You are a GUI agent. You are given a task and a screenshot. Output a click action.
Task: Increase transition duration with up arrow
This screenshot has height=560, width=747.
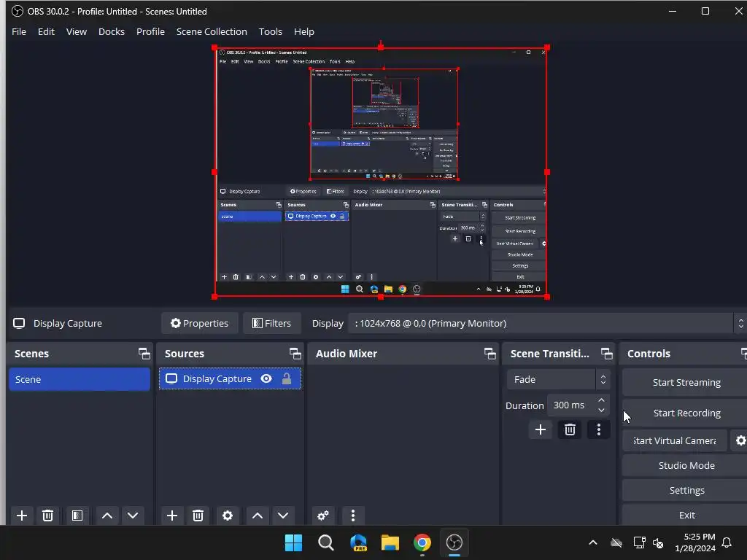[601, 400]
